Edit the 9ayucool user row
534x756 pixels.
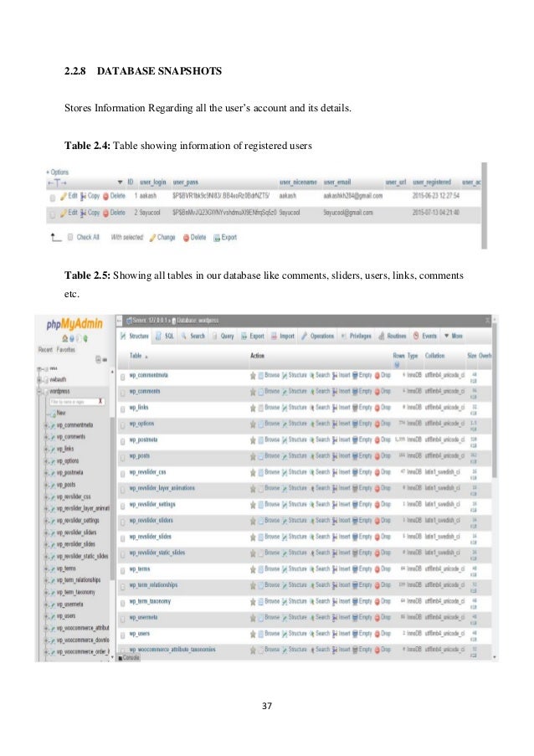pyautogui.click(x=69, y=213)
